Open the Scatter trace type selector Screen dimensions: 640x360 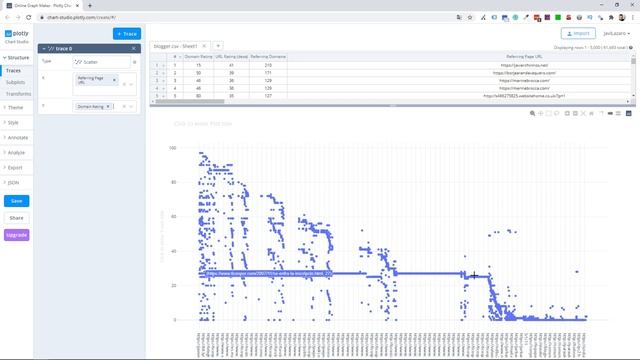click(101, 62)
